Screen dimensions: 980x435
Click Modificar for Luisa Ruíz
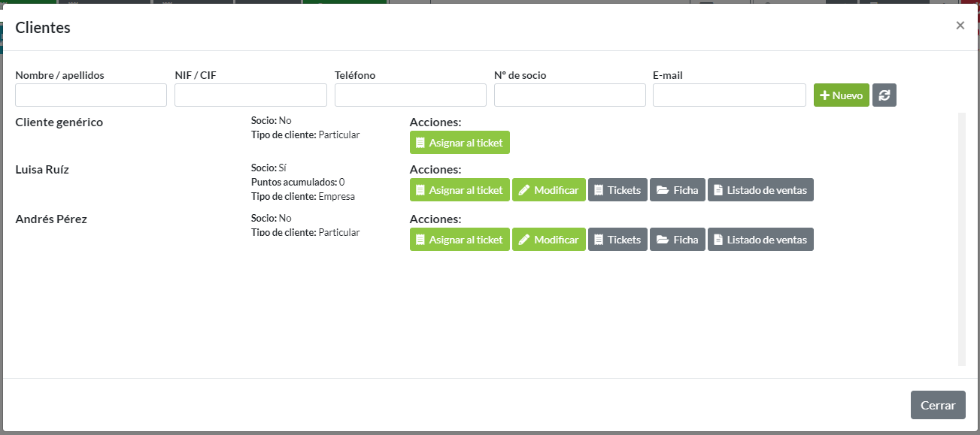(548, 190)
